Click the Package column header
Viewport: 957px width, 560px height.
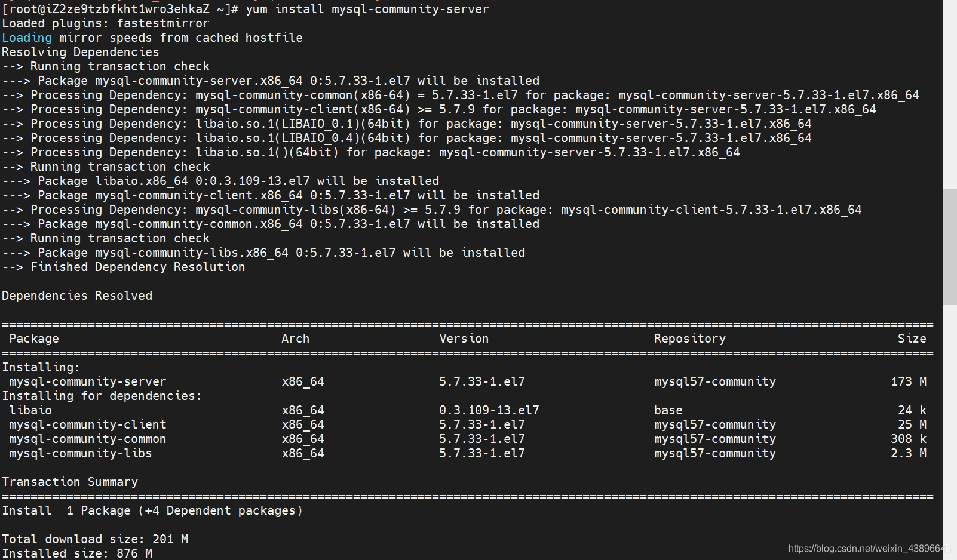click(x=34, y=339)
